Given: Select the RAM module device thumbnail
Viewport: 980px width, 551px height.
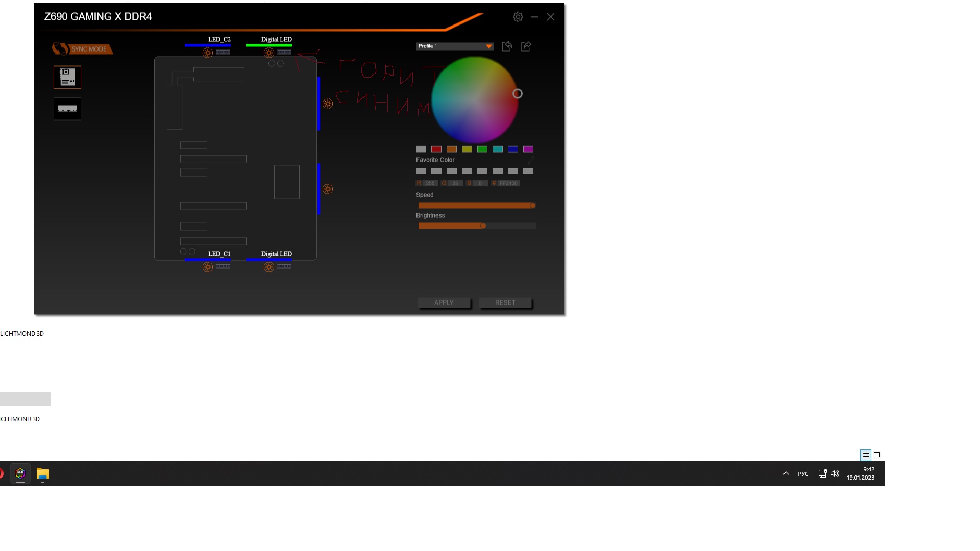Looking at the screenshot, I should tap(67, 109).
